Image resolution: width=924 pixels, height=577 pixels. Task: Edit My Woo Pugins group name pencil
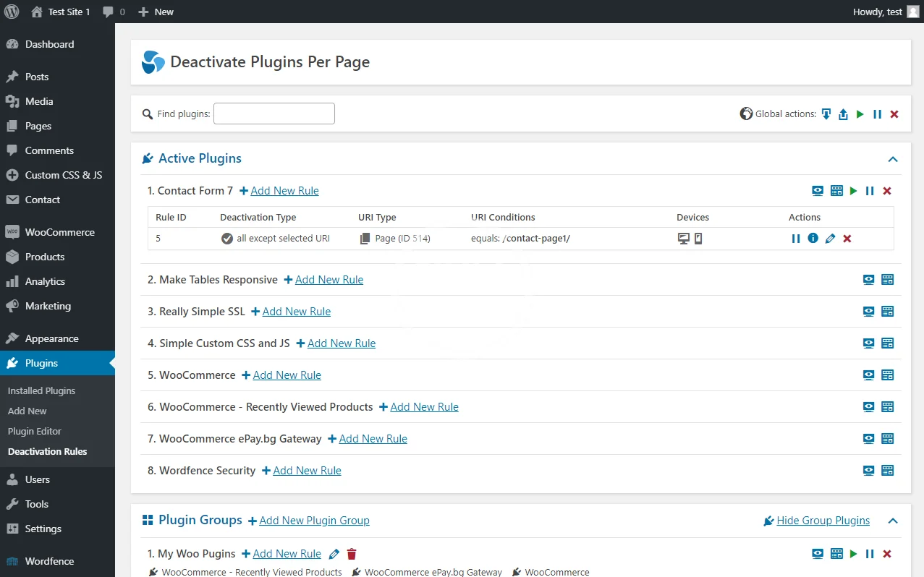tap(334, 554)
